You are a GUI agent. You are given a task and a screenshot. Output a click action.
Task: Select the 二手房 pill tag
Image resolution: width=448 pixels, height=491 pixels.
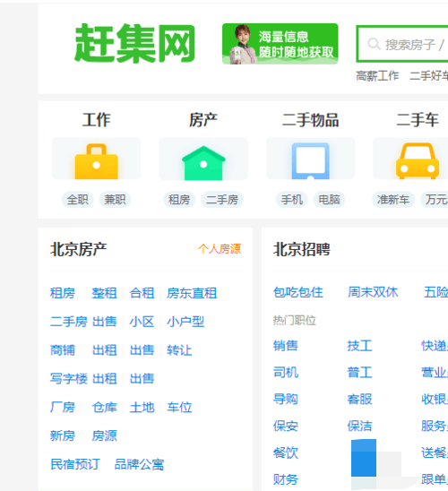222,200
